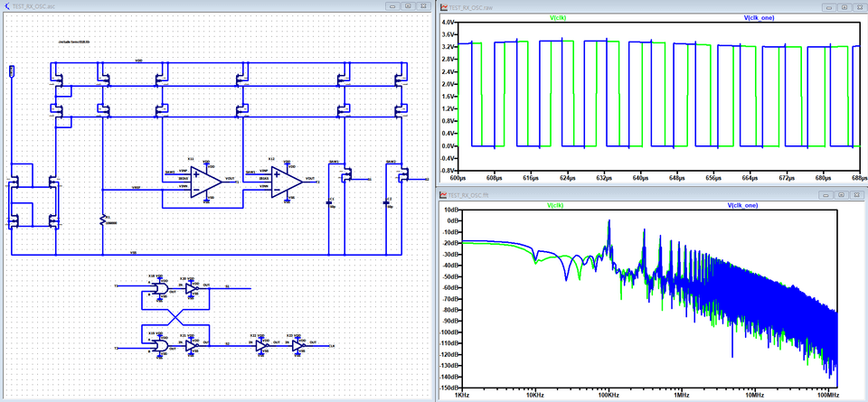Click the CLK output label after X23
Viewport: 868px width, 402px height.
click(332, 346)
